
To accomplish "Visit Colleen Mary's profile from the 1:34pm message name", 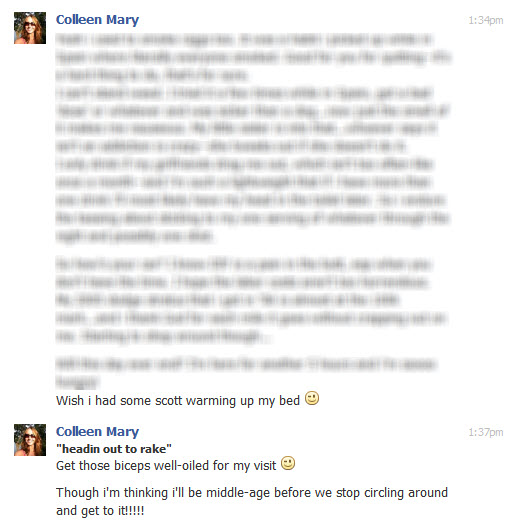I will (x=97, y=20).
